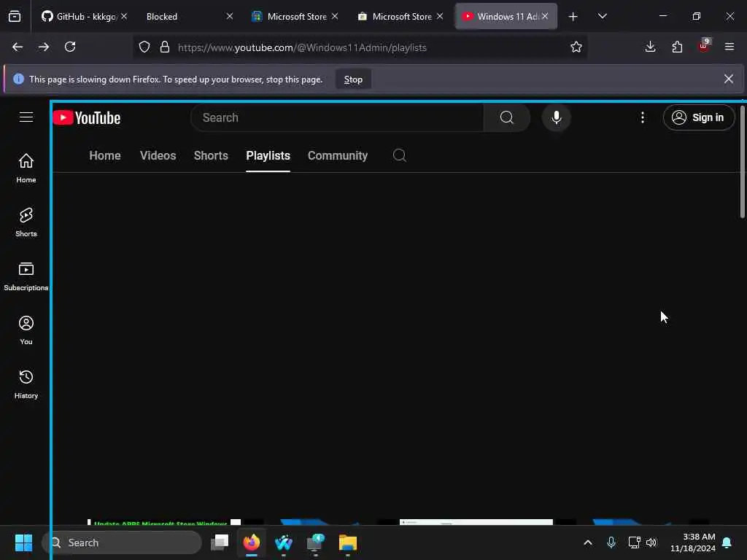This screenshot has width=747, height=560.
Task: Click the Sign in button
Action: [698, 117]
